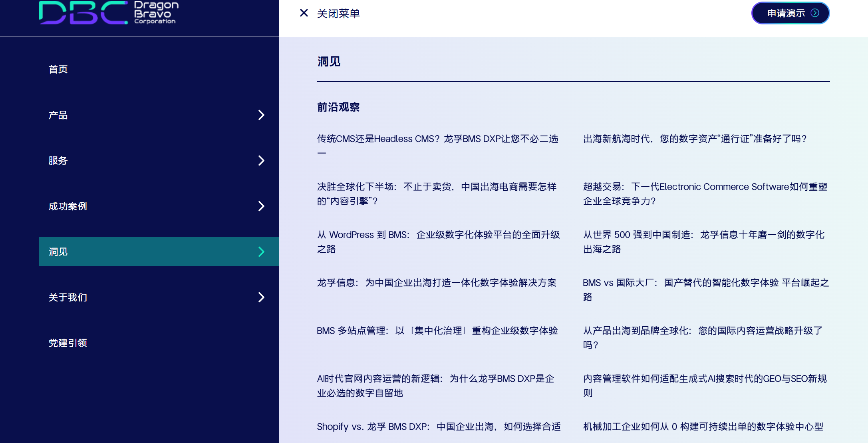Expand the 成功案例 chevron arrow

tap(261, 206)
